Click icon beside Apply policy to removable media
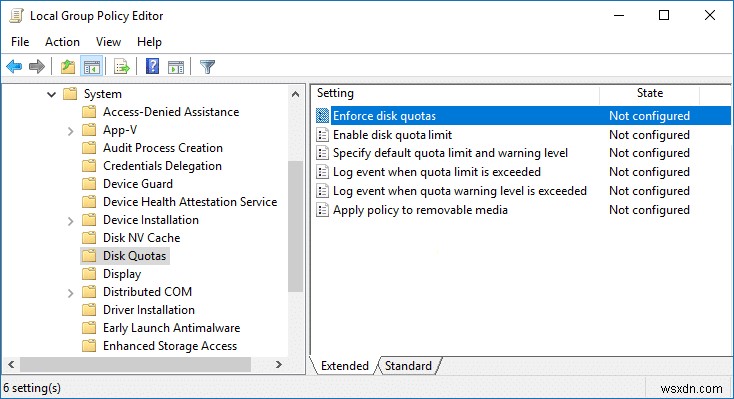Screen dimensions: 734x399 [323, 210]
